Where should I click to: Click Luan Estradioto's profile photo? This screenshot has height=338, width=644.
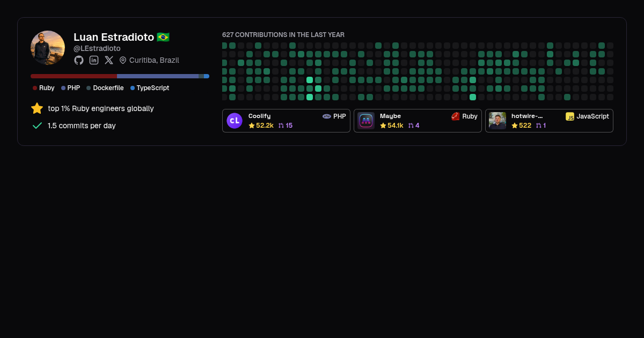pyautogui.click(x=48, y=48)
